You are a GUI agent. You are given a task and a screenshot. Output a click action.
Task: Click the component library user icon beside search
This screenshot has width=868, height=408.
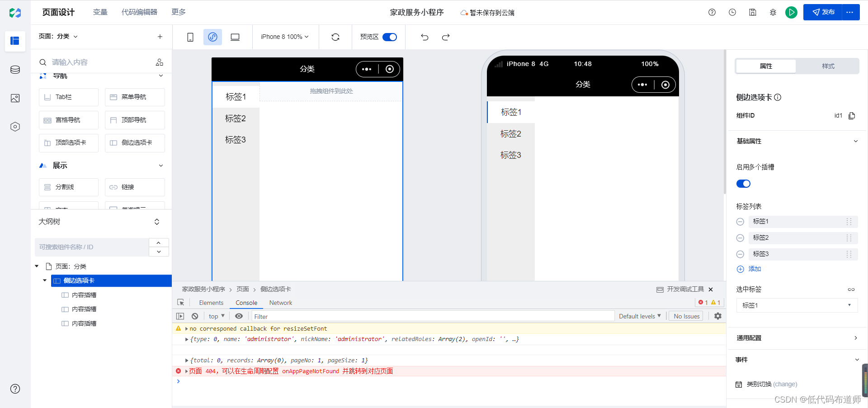[x=160, y=62]
